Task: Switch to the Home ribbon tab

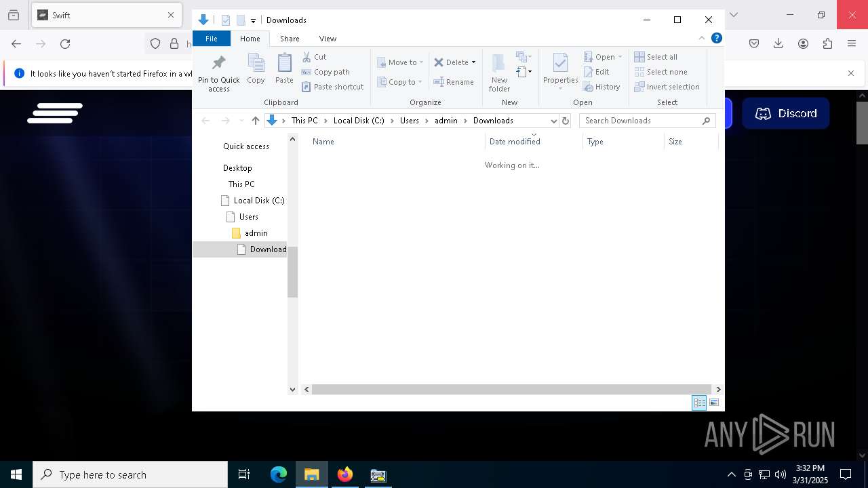Action: coord(250,39)
